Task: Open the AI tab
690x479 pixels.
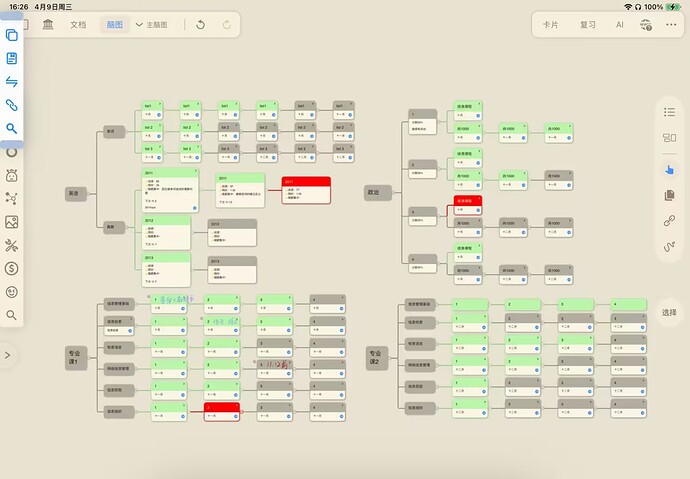Action: click(620, 25)
